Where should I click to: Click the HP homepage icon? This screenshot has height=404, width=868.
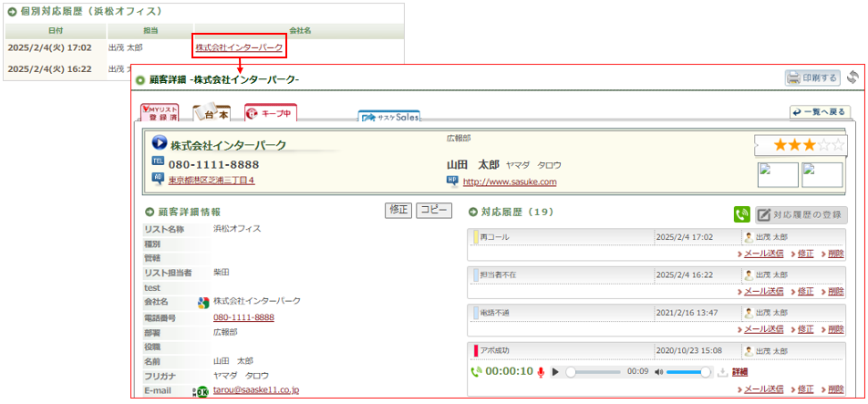[x=452, y=181]
